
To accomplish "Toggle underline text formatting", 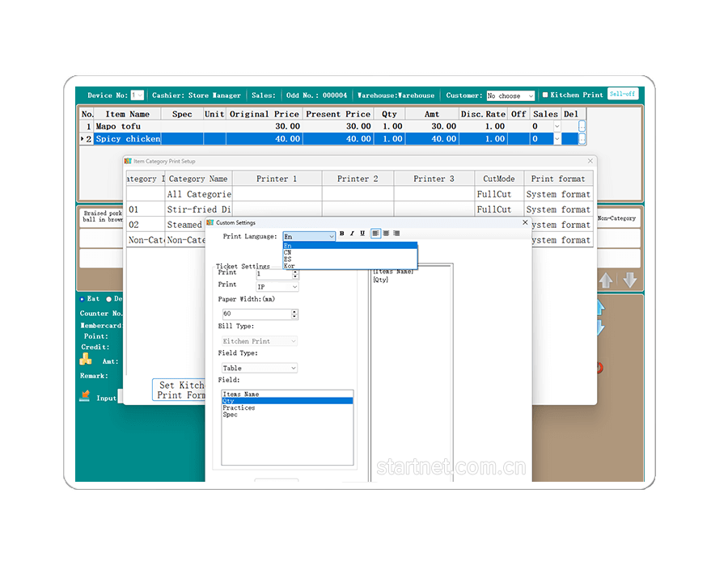I will tap(362, 234).
